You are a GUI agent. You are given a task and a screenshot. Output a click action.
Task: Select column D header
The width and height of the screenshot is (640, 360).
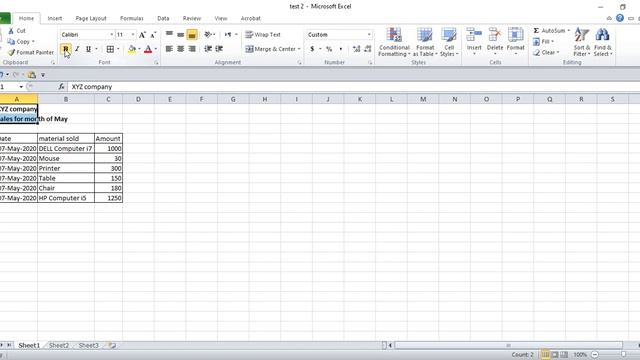(x=138, y=99)
